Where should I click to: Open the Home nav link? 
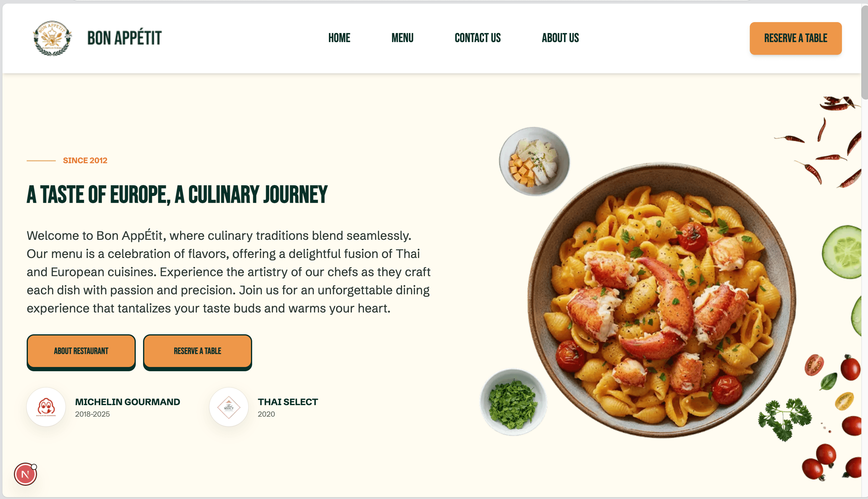[339, 38]
